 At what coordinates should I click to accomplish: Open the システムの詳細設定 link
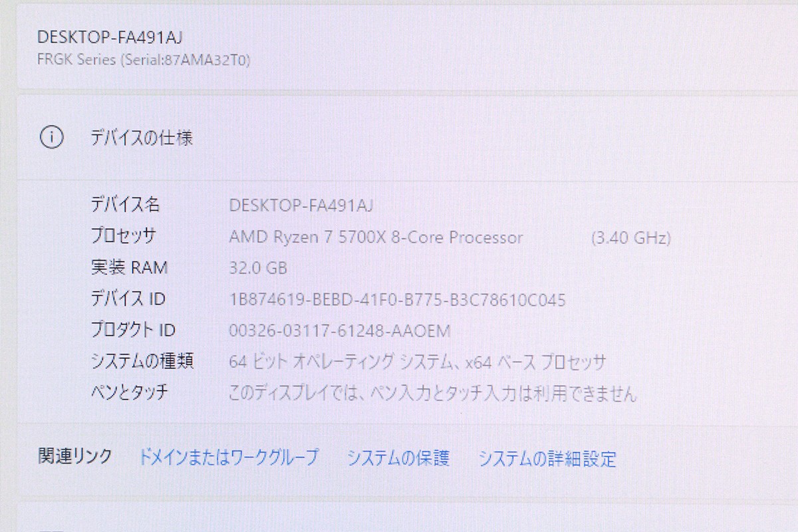(547, 458)
